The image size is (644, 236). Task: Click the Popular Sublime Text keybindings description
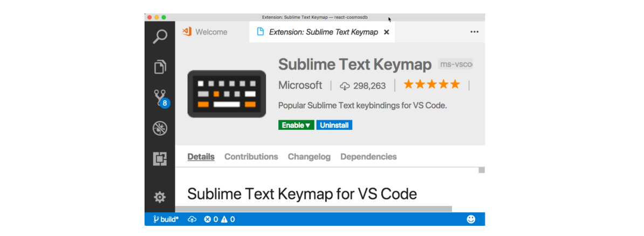(362, 106)
